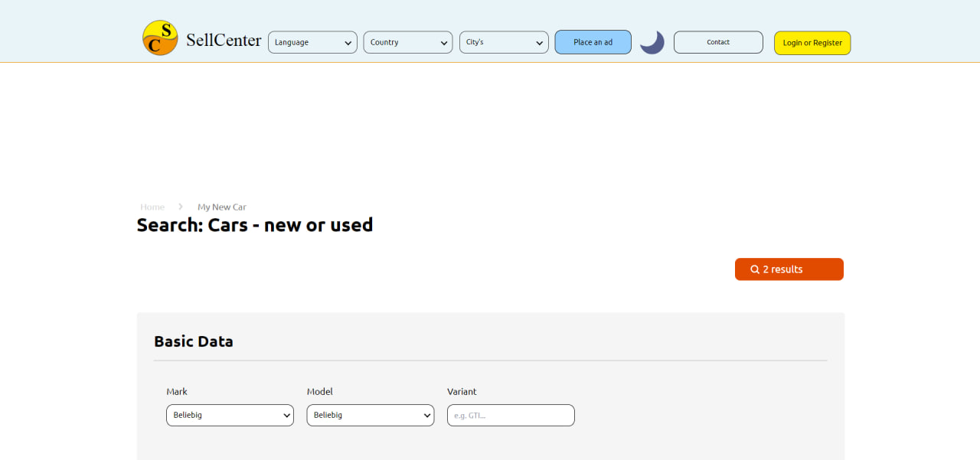The width and height of the screenshot is (980, 460).
Task: Show the 2 results search button
Action: click(x=789, y=269)
